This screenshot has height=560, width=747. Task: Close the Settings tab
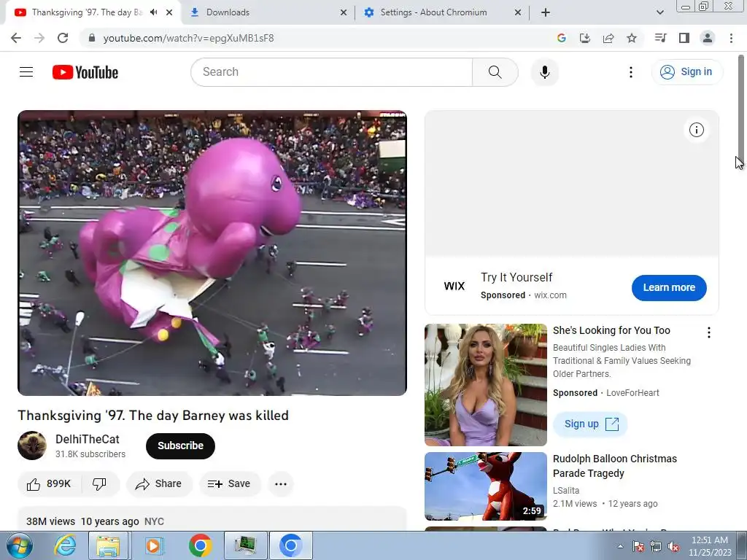pos(518,13)
